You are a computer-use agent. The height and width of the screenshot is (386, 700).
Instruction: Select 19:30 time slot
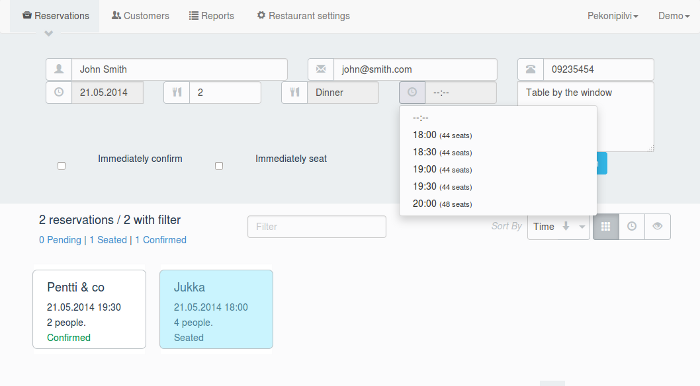coord(498,187)
